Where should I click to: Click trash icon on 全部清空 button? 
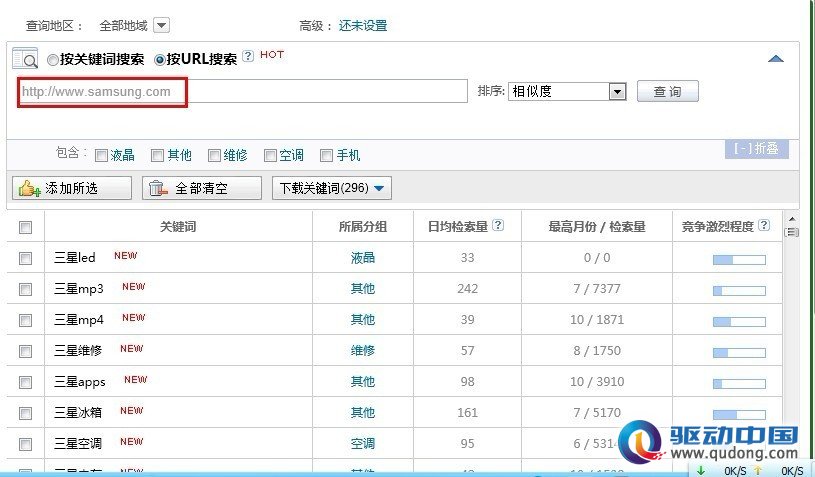(x=158, y=188)
